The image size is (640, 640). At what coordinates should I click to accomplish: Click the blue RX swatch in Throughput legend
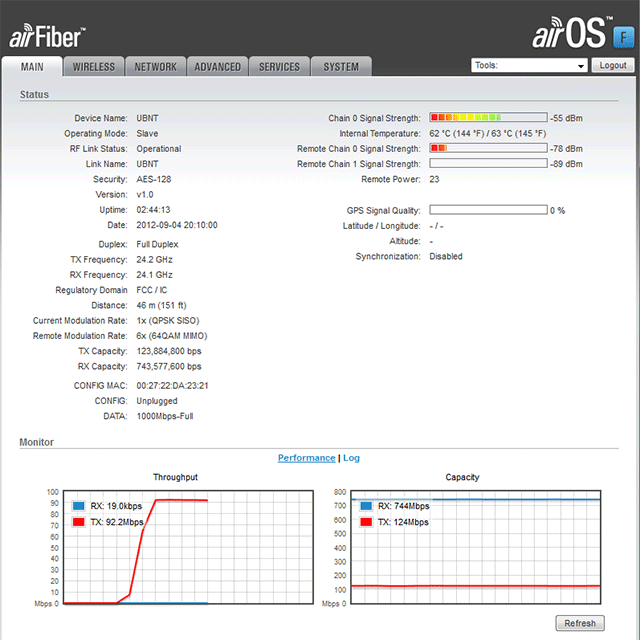pyautogui.click(x=79, y=507)
